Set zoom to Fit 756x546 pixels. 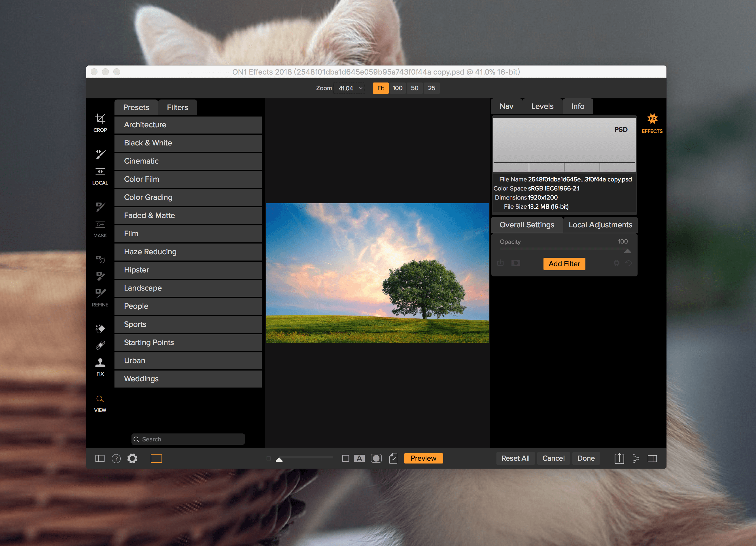tap(381, 88)
